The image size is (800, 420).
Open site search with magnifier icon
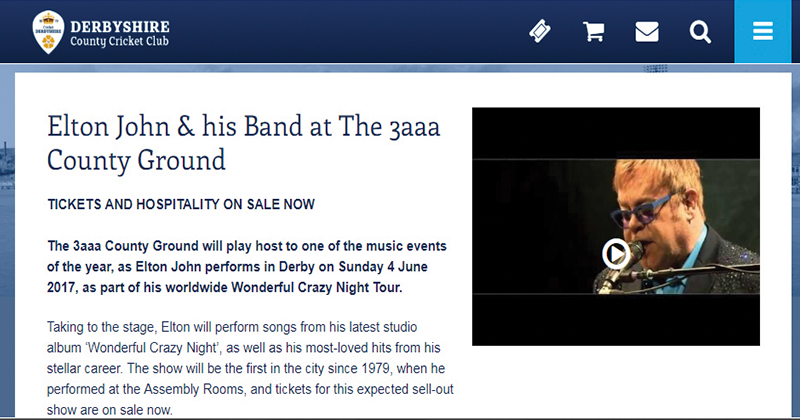[700, 32]
